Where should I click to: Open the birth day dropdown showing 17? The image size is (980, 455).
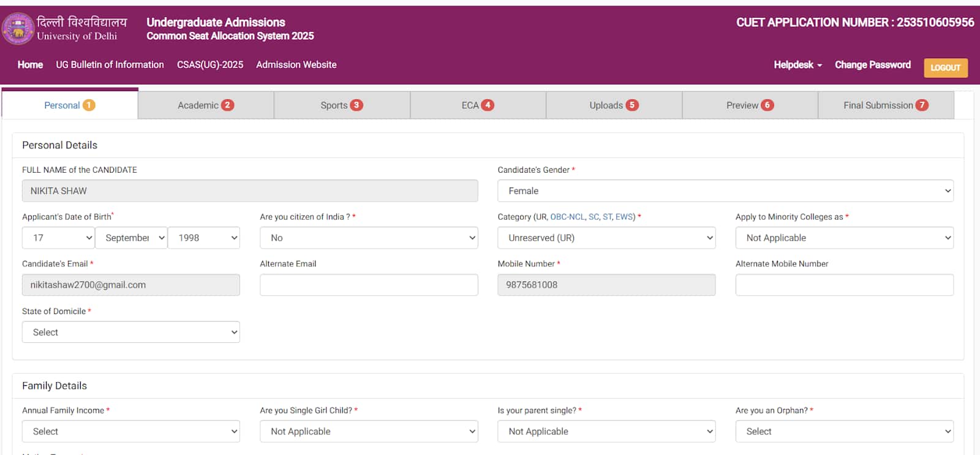click(58, 238)
